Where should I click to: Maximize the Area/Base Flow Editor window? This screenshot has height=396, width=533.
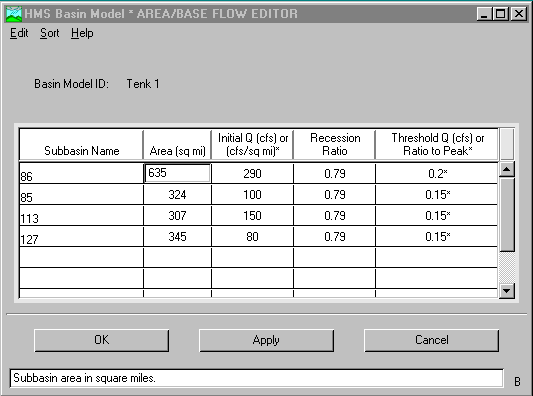point(501,14)
